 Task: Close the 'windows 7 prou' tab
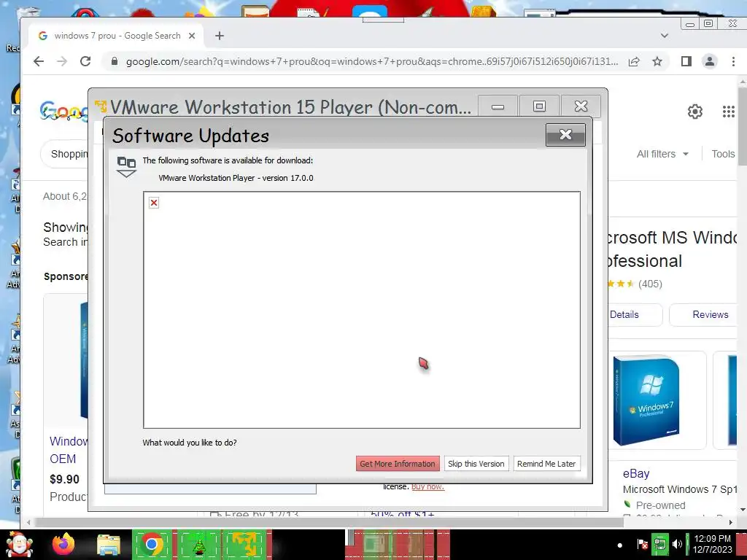pyautogui.click(x=192, y=36)
